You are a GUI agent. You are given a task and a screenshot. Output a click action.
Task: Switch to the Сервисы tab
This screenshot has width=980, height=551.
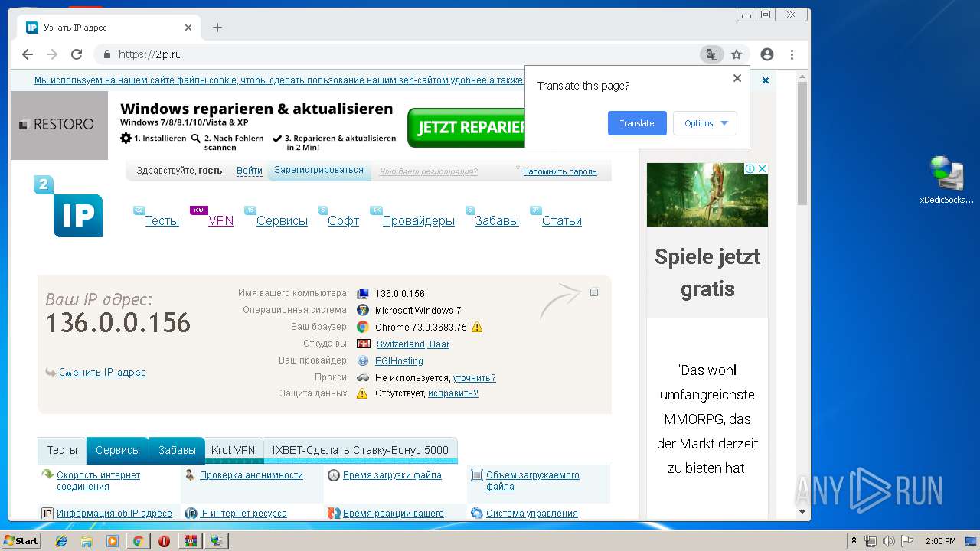117,450
